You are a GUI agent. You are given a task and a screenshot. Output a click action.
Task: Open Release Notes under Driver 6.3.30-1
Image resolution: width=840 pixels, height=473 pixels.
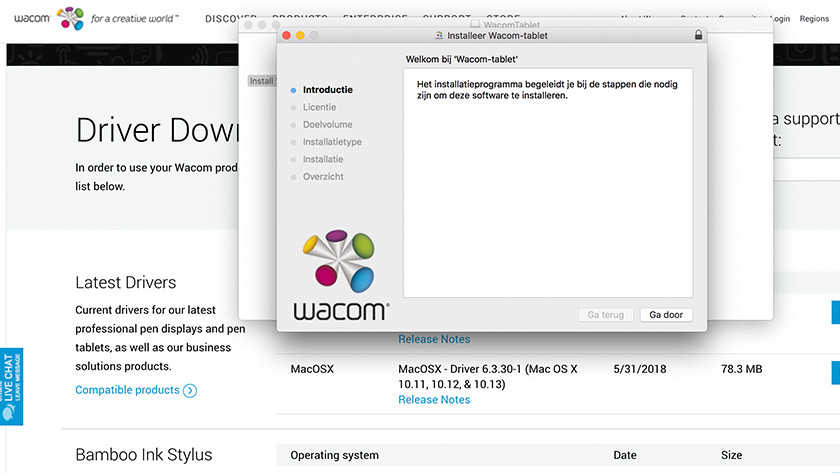[434, 400]
